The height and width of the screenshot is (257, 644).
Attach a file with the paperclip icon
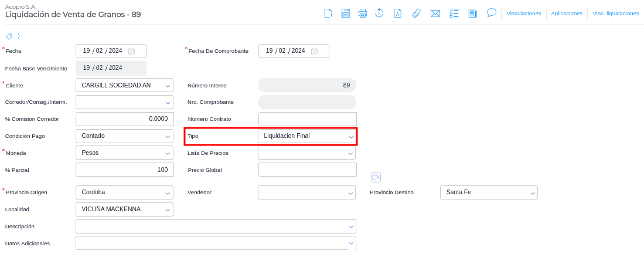(x=416, y=13)
